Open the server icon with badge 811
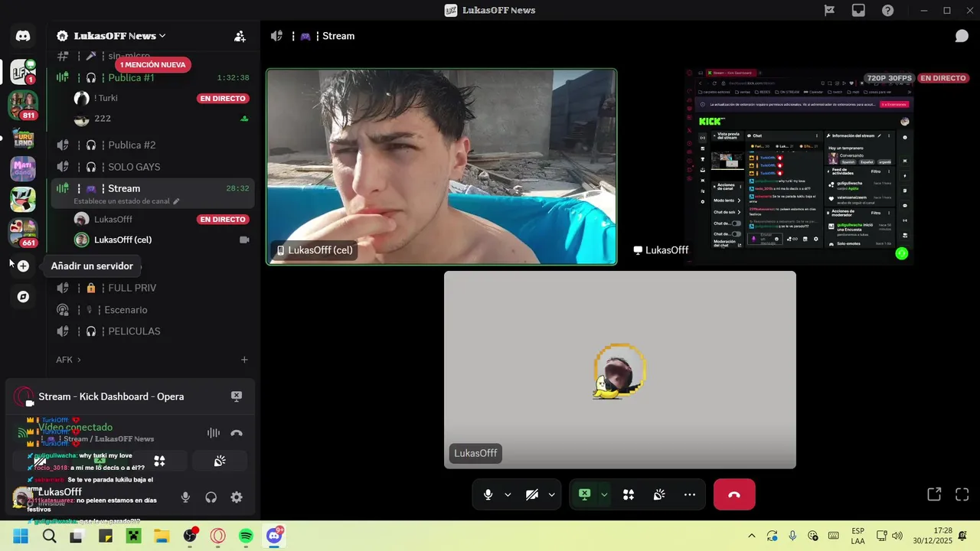 point(23,105)
